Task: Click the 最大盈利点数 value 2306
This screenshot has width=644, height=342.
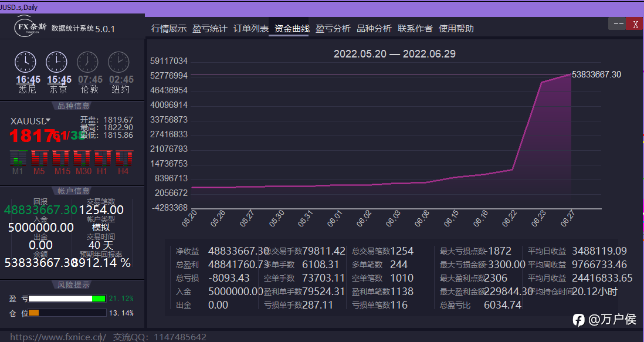Action: [x=496, y=278]
